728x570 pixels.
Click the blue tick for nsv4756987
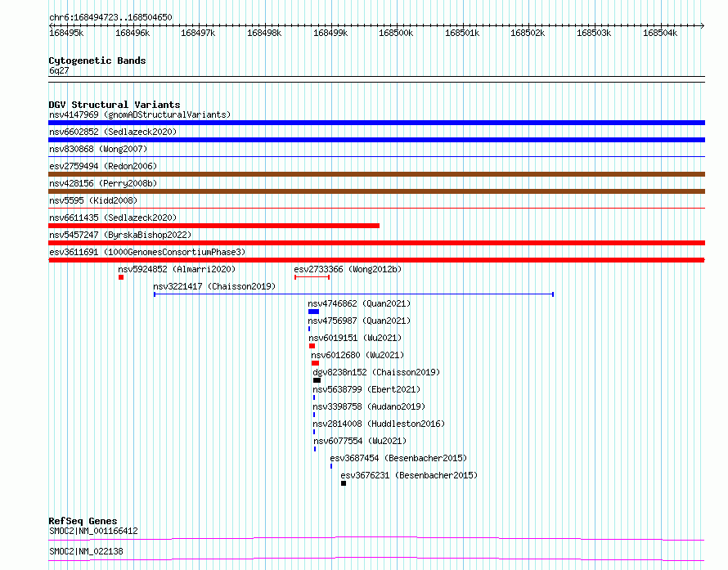(x=309, y=329)
